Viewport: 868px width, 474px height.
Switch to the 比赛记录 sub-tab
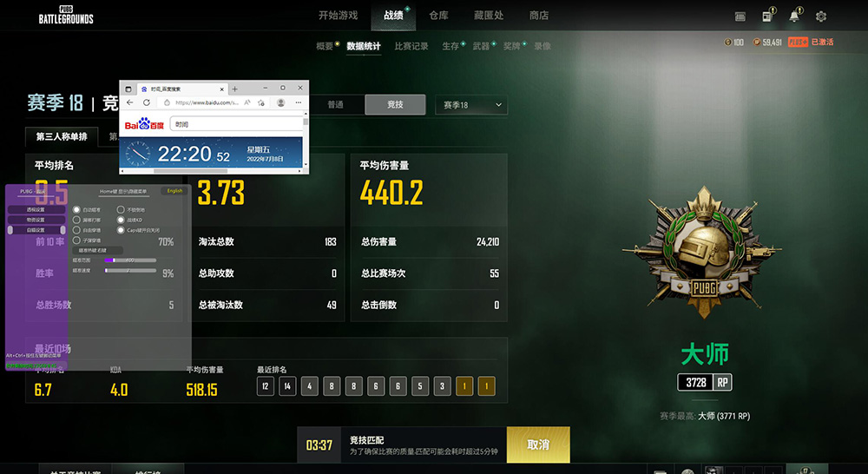411,46
